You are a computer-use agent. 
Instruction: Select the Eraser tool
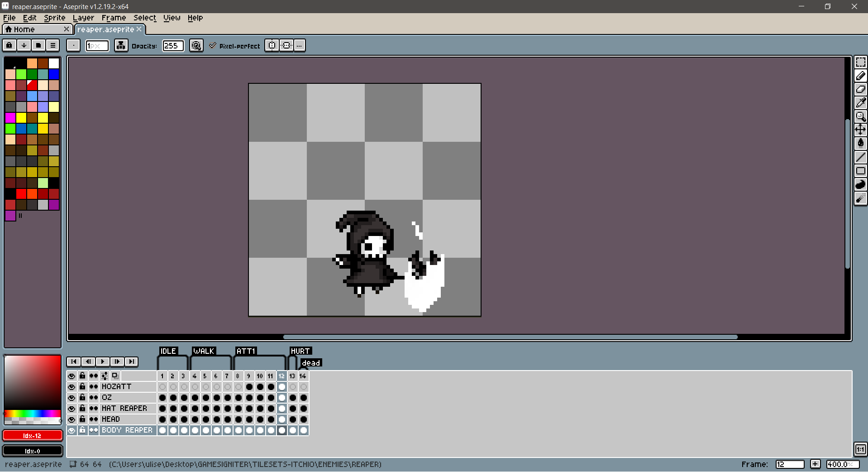[861, 89]
